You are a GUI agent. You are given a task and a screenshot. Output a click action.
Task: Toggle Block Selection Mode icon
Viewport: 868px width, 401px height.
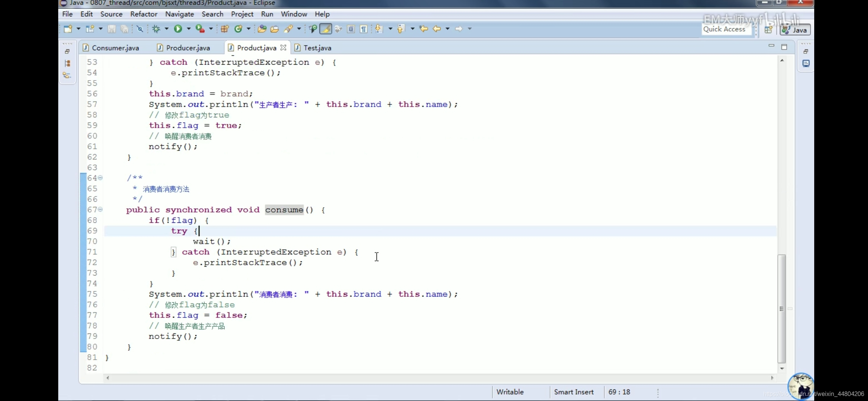(351, 29)
